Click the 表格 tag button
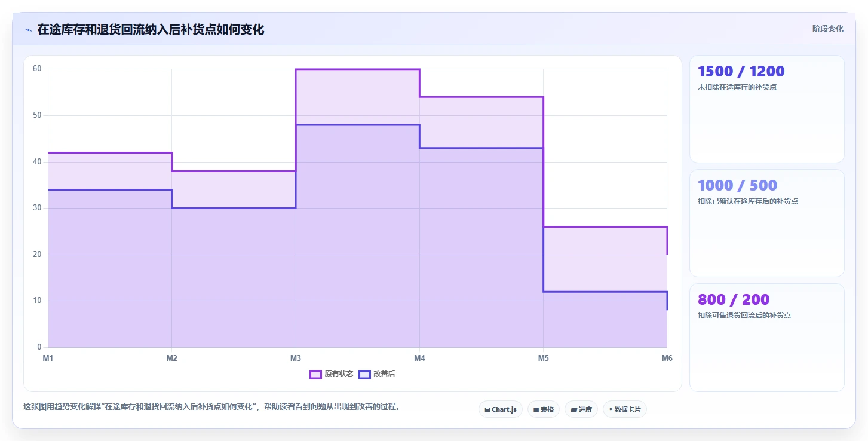 coord(544,409)
